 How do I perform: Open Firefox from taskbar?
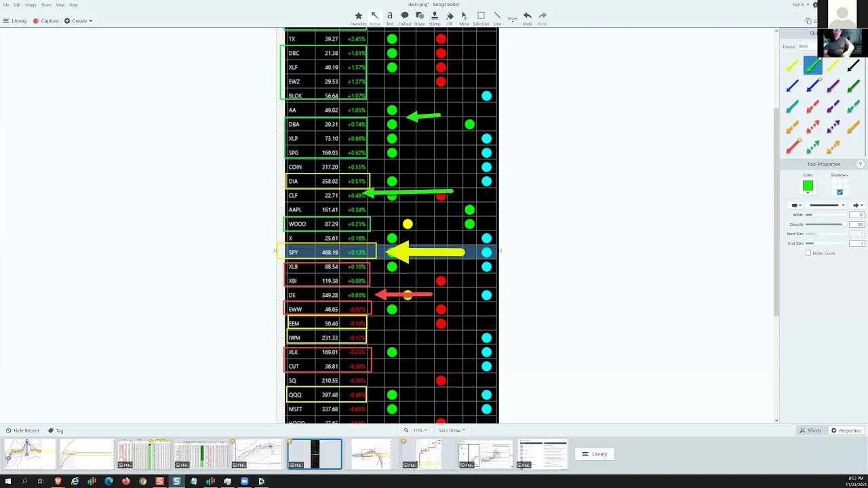[125, 481]
